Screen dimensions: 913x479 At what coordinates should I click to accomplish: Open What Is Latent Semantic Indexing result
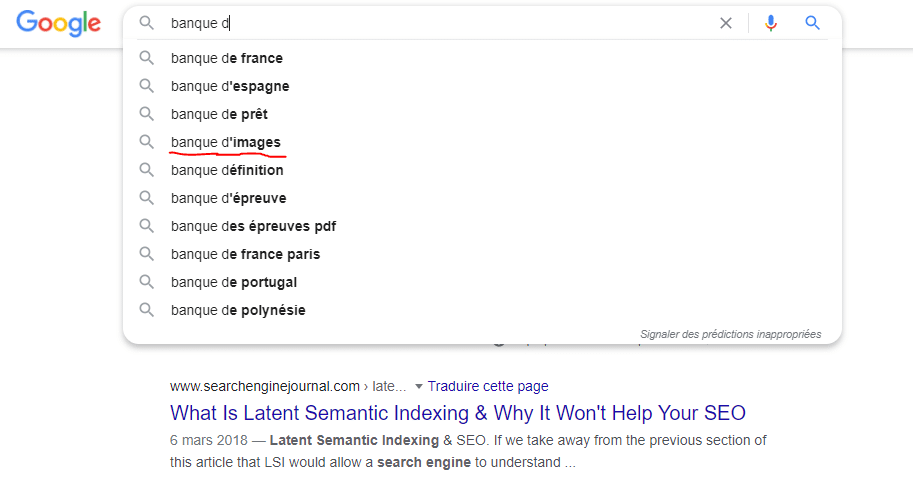point(458,413)
